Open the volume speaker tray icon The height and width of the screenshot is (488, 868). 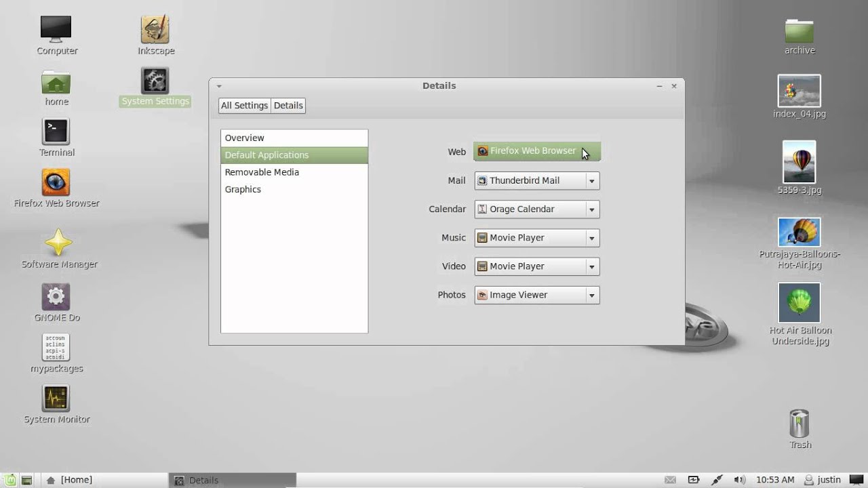(740, 480)
